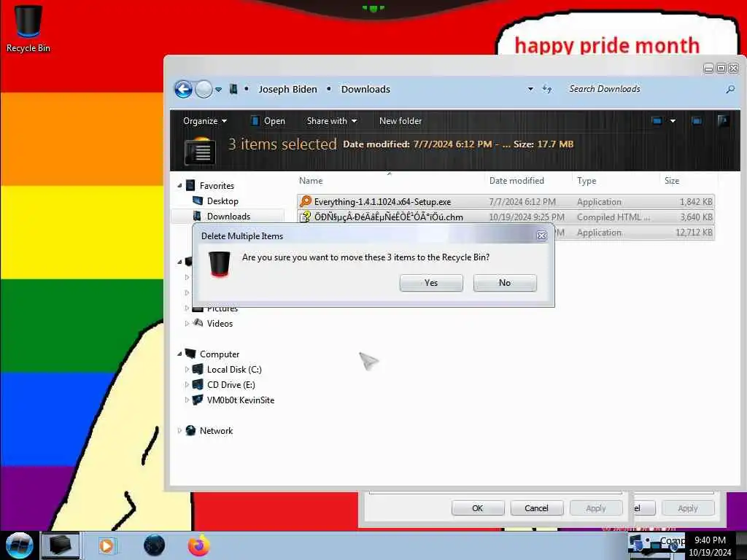
Task: Open the Share with dropdown
Action: click(x=332, y=121)
